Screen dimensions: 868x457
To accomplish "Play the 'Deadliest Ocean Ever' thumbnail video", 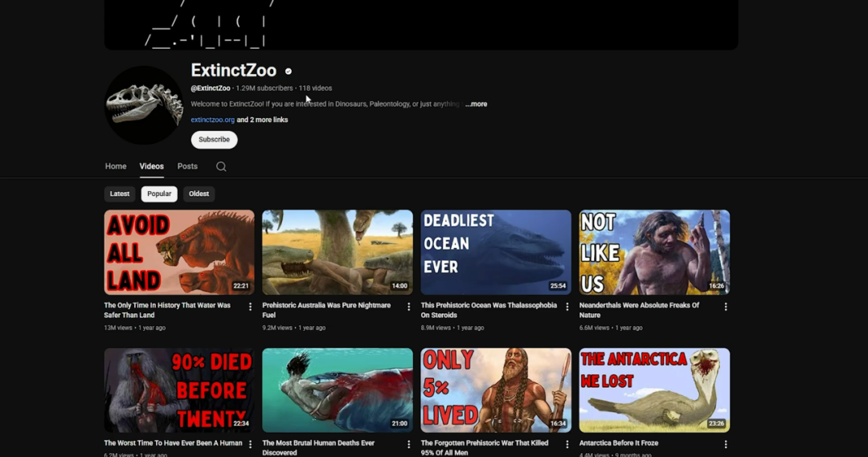I will pyautogui.click(x=496, y=252).
